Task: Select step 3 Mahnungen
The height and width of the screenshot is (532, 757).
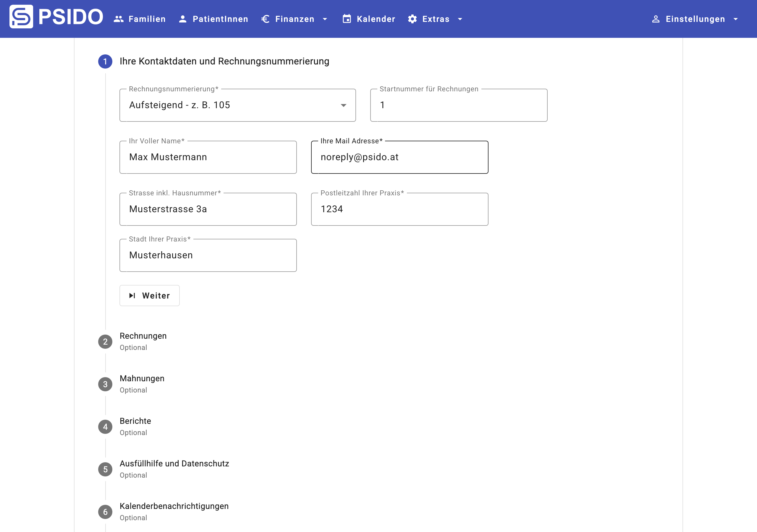Action: (142, 378)
